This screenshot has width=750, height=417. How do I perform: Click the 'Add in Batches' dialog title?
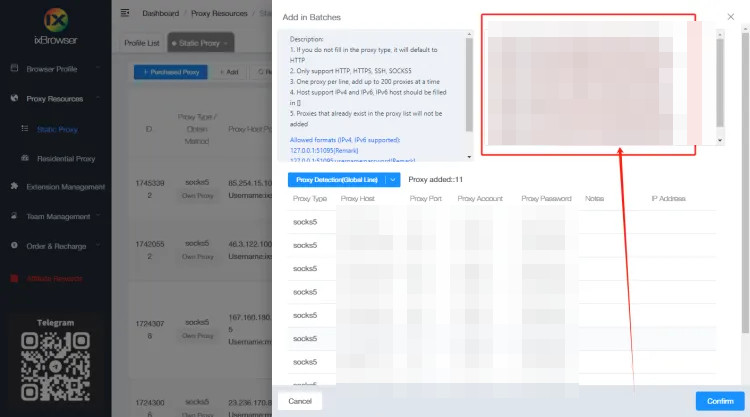(311, 17)
